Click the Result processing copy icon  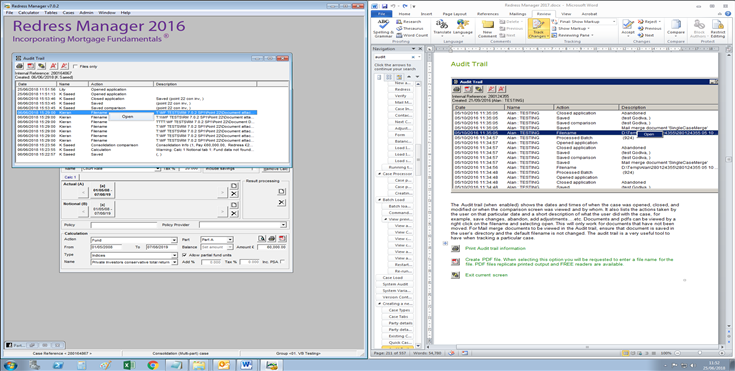click(281, 191)
